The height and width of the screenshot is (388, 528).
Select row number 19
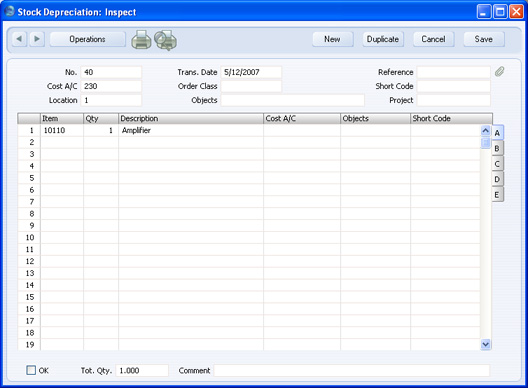[29, 345]
